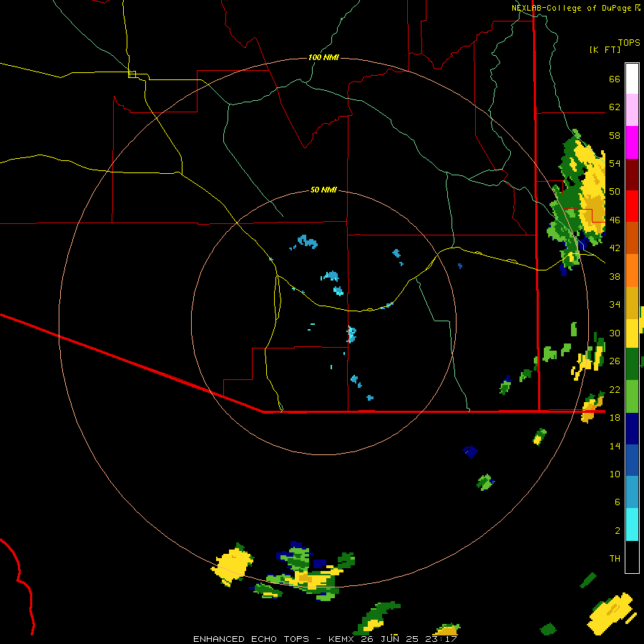Click the 62 legend value
The height and width of the screenshot is (644, 644).
(x=615, y=107)
